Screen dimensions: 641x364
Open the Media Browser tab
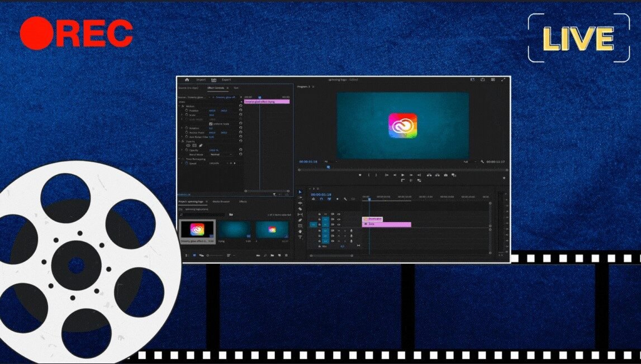[221, 202]
